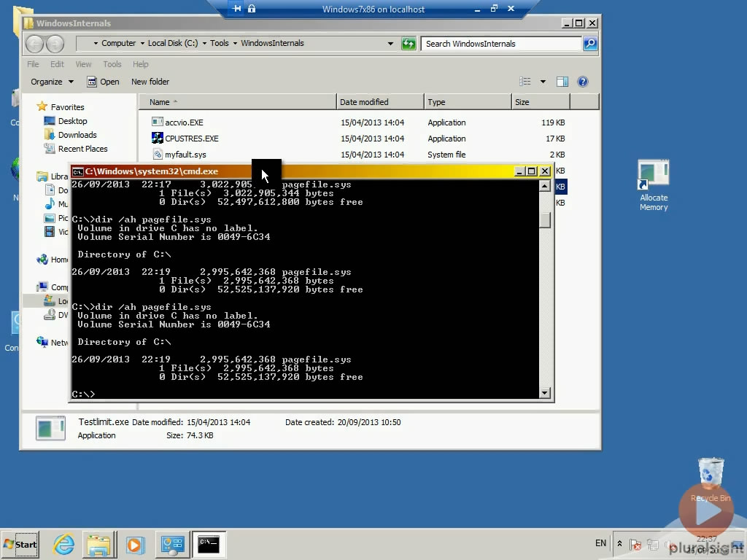Screen dimensions: 747x560
Task: Expand Tools breadcrumb dropdown arrow
Action: pos(235,43)
